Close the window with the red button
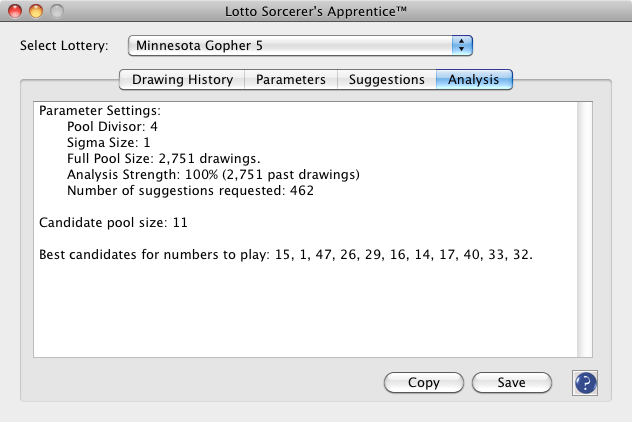Image resolution: width=632 pixels, height=422 pixels. (15, 11)
